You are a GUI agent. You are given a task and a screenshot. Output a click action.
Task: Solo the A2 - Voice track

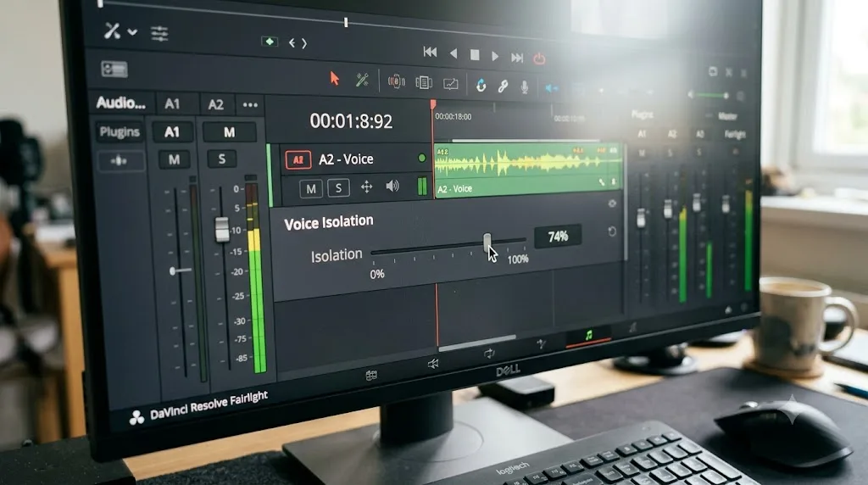[x=338, y=187]
